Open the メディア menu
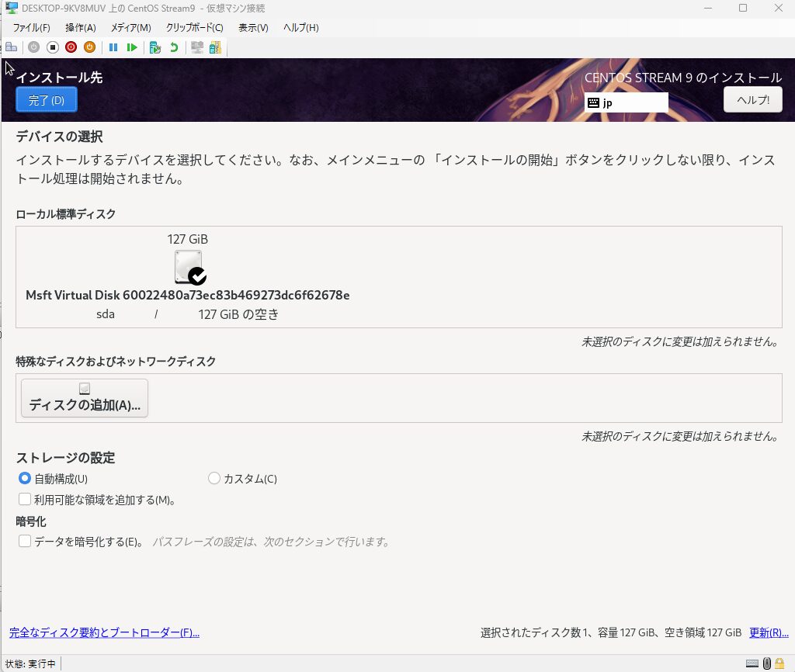The height and width of the screenshot is (672, 795). [x=130, y=28]
